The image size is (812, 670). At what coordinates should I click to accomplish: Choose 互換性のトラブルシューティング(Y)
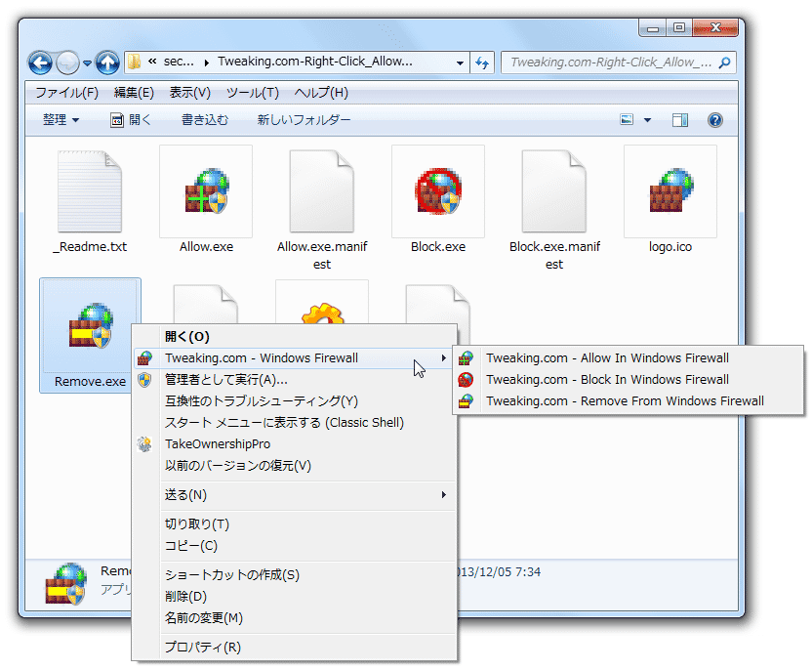[x=294, y=401]
